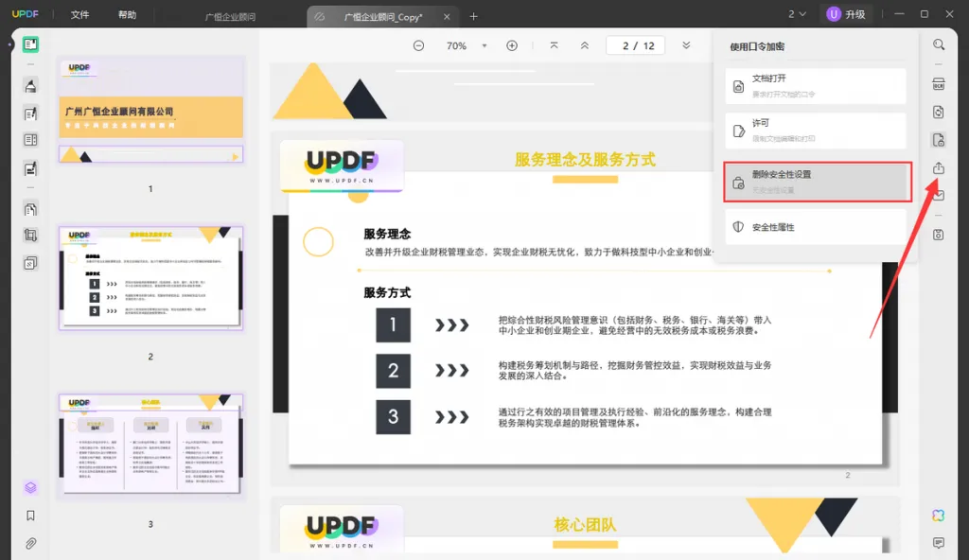The height and width of the screenshot is (560, 969).
Task: Open the 文件 menu
Action: point(79,15)
